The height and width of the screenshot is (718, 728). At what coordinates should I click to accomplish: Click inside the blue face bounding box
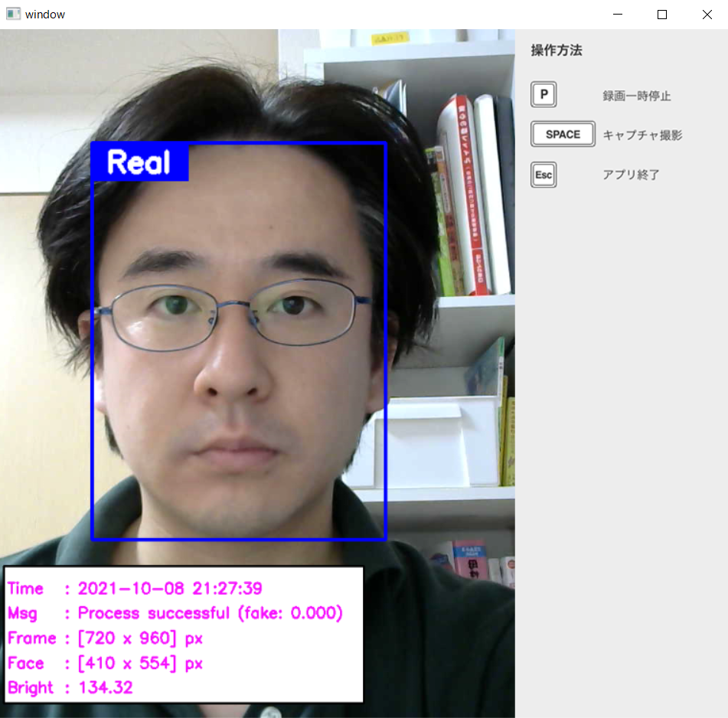(x=239, y=344)
